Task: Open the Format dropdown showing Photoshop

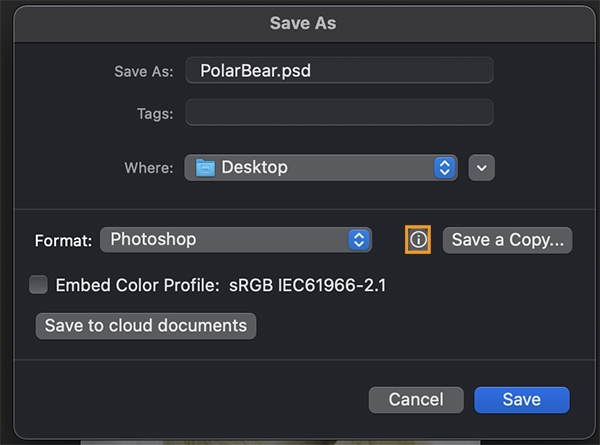Action: [235, 240]
